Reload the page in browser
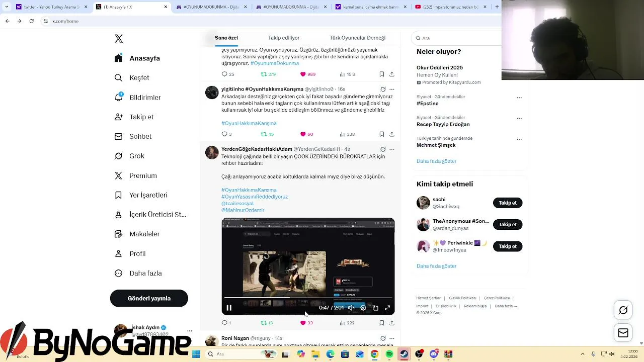Screen dimensions: 644x362 pos(31,21)
